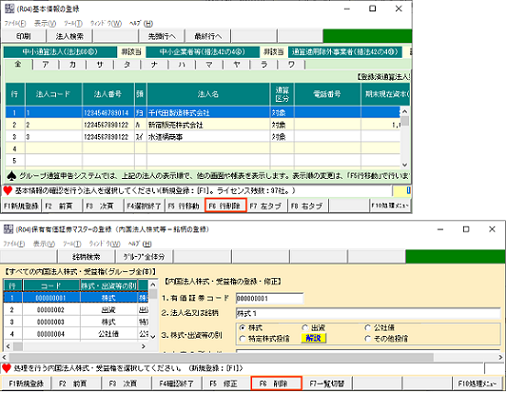Click the app icon in 保有有価証券マスター title bar

8,229
